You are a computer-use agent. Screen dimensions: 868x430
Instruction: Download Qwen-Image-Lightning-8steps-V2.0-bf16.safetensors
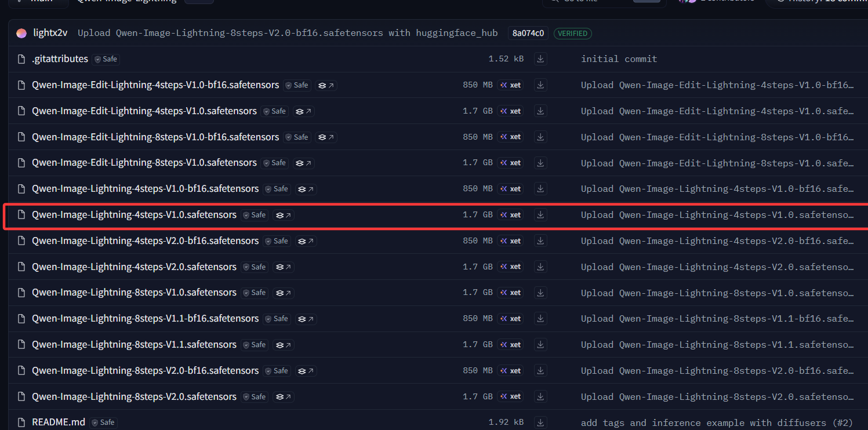click(x=540, y=371)
